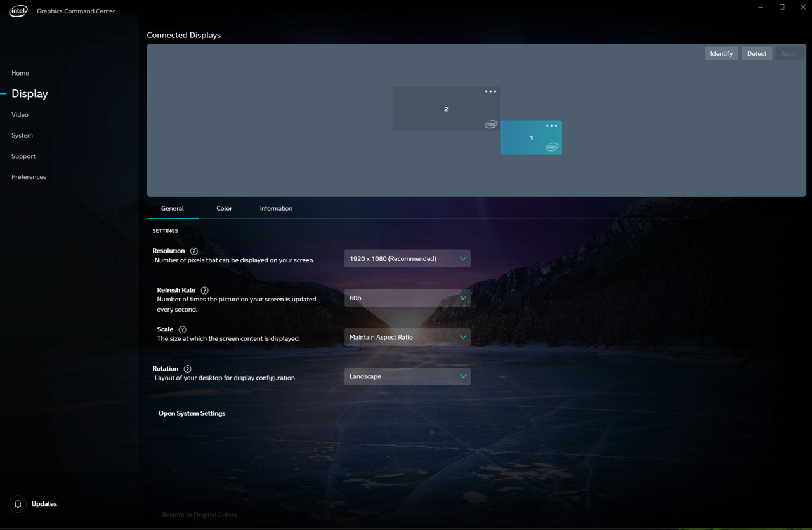Click the Rotation help question-mark icon
812x530 pixels.
point(187,369)
